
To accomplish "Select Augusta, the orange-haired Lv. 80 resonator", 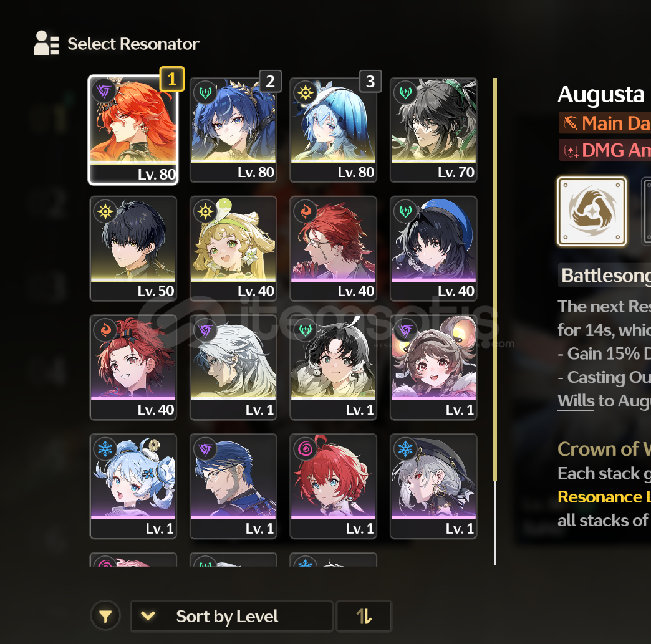I will tap(133, 130).
